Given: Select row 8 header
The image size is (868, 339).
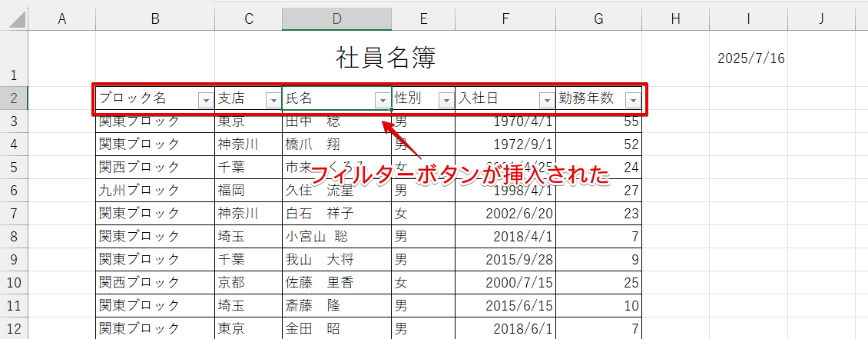Looking at the screenshot, I should click(x=14, y=237).
